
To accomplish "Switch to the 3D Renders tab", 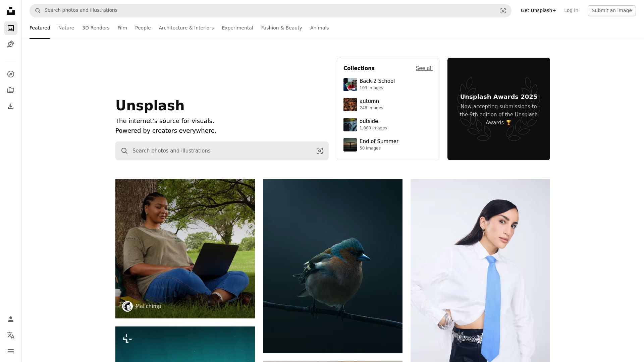I will point(96,28).
